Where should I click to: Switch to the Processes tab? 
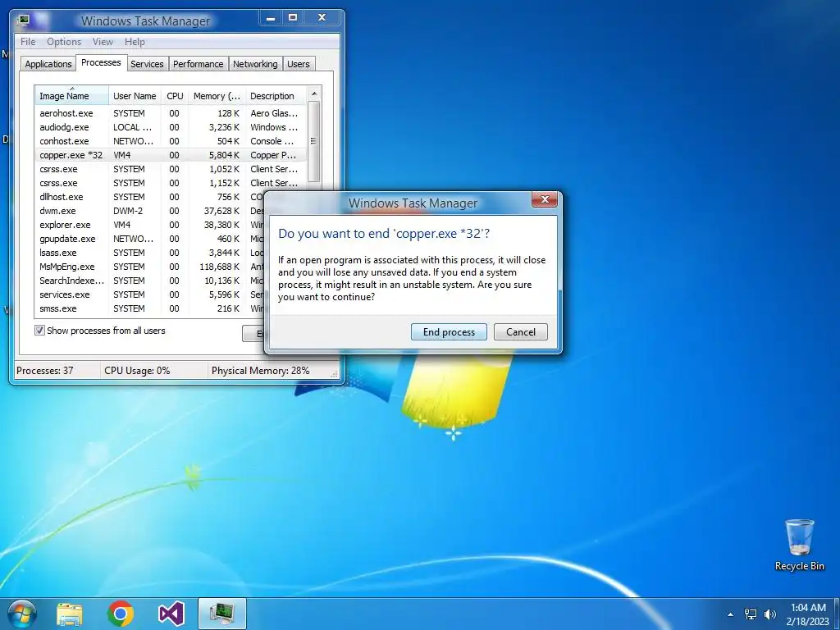101,62
